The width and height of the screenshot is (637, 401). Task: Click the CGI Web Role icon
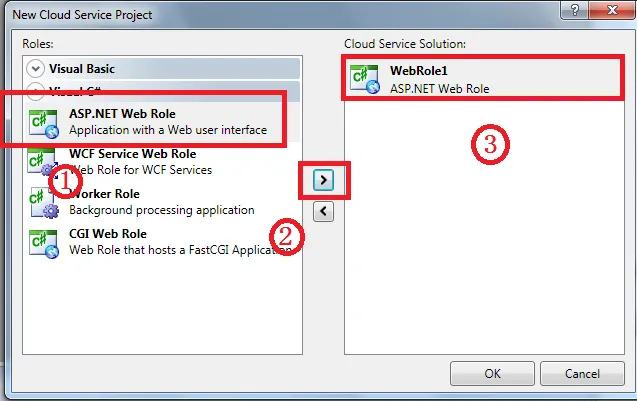coord(42,242)
